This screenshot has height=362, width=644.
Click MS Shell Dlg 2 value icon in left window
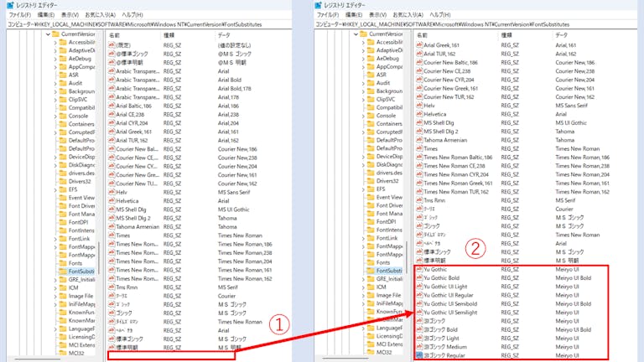point(112,218)
